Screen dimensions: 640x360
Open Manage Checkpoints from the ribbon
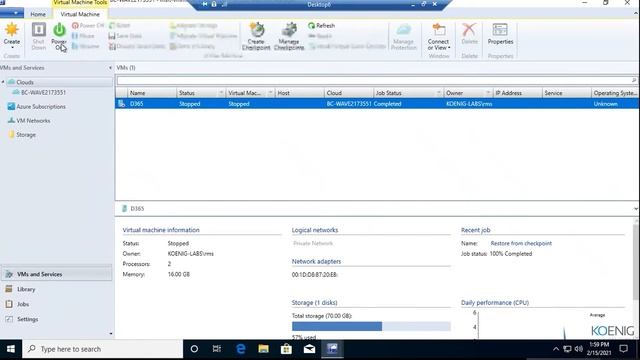[x=289, y=36]
